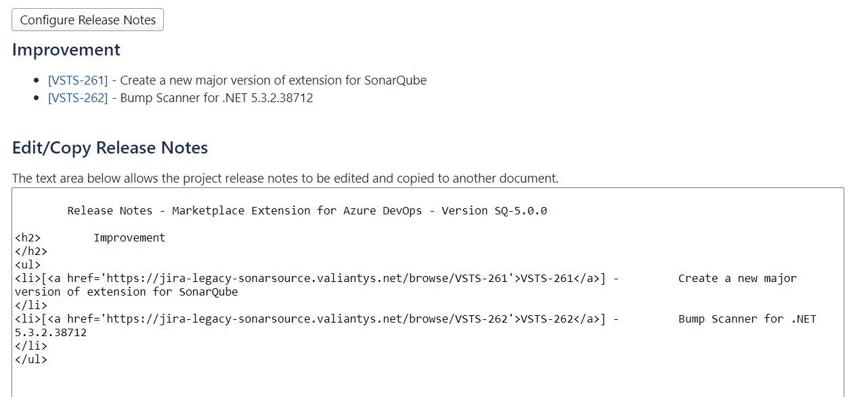Open the VSTS-262 issue link
This screenshot has width=868, height=397.
[77, 97]
